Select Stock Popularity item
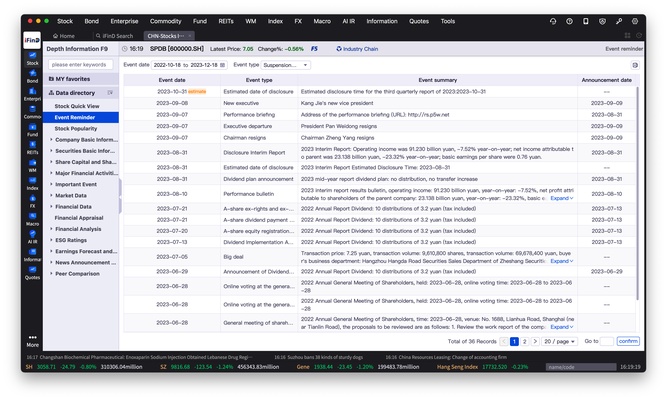The image size is (667, 400). tap(76, 129)
